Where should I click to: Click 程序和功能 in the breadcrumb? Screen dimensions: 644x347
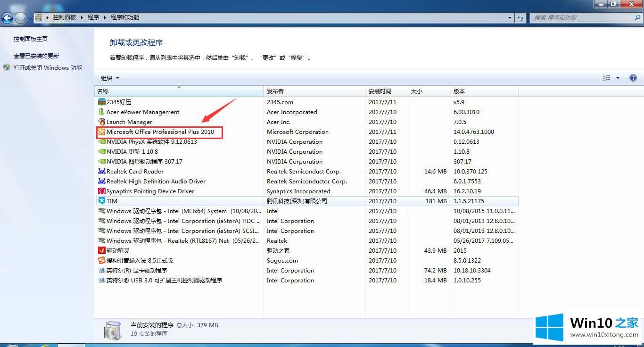coord(125,17)
